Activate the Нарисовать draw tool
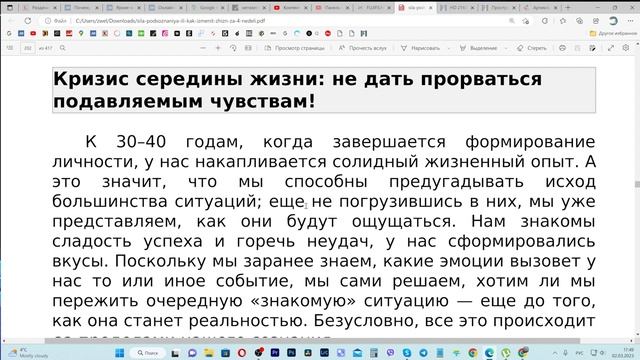 (420, 48)
